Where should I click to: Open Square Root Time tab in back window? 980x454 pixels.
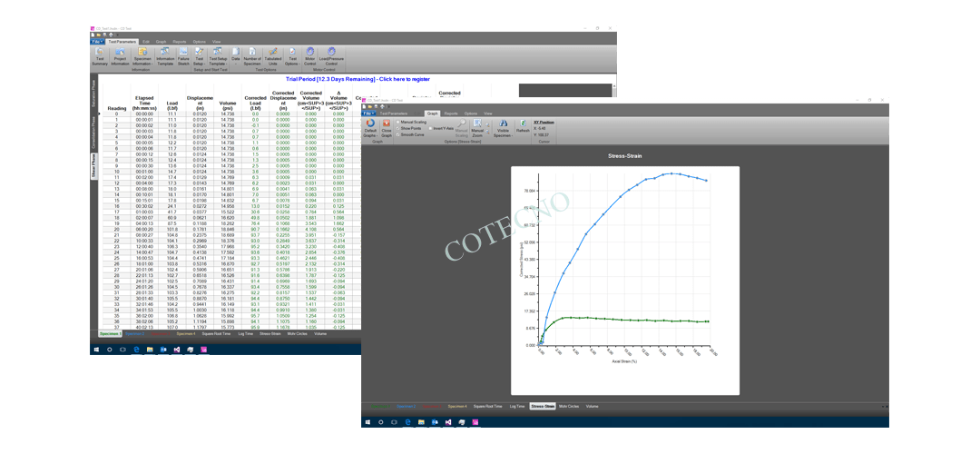pyautogui.click(x=215, y=334)
